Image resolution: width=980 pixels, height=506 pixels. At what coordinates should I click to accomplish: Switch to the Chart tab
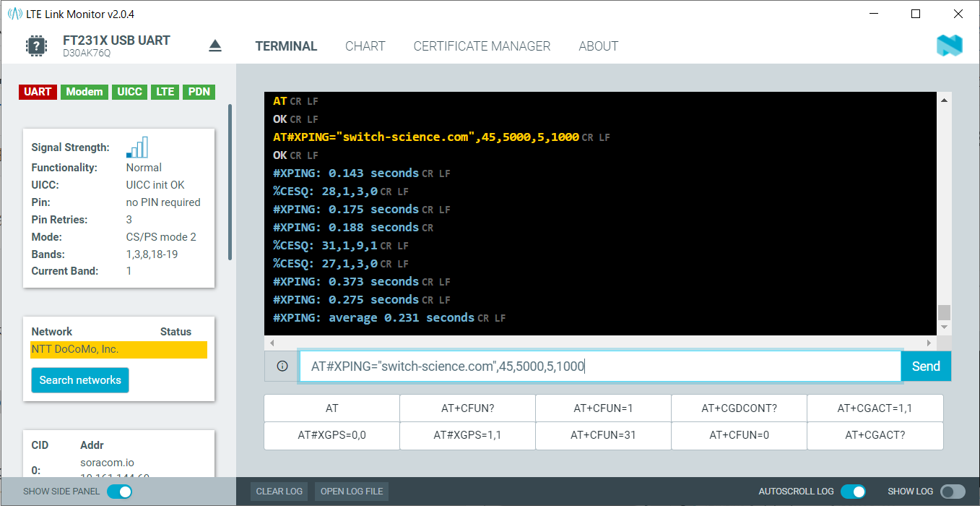pos(365,46)
